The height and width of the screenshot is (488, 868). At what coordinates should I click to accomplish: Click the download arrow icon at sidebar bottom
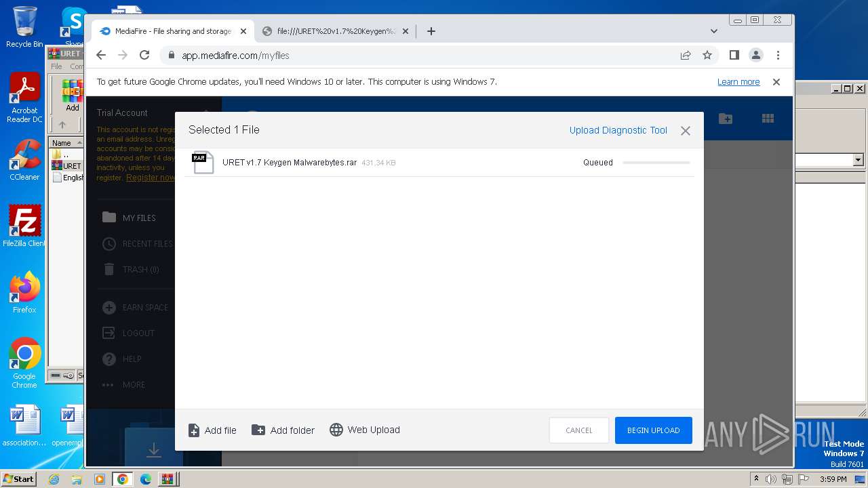tap(153, 449)
